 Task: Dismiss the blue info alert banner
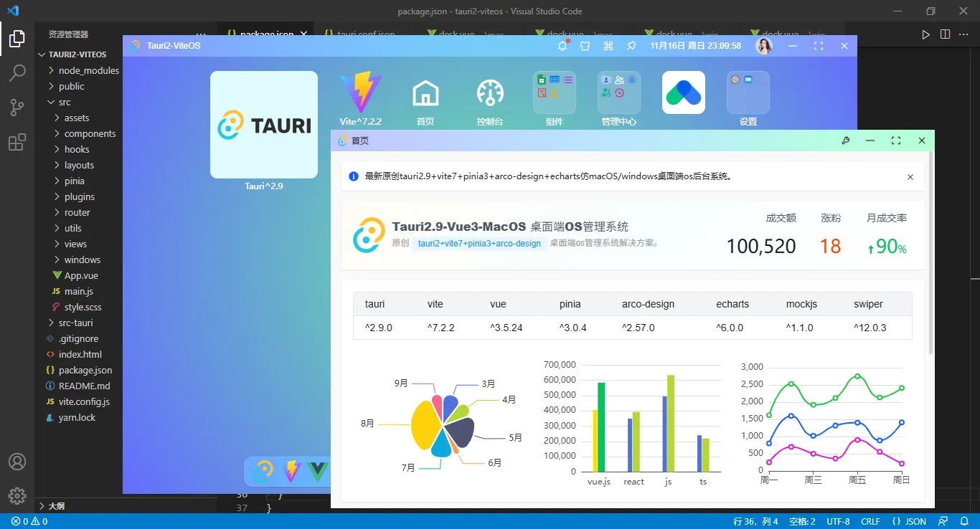pos(910,177)
